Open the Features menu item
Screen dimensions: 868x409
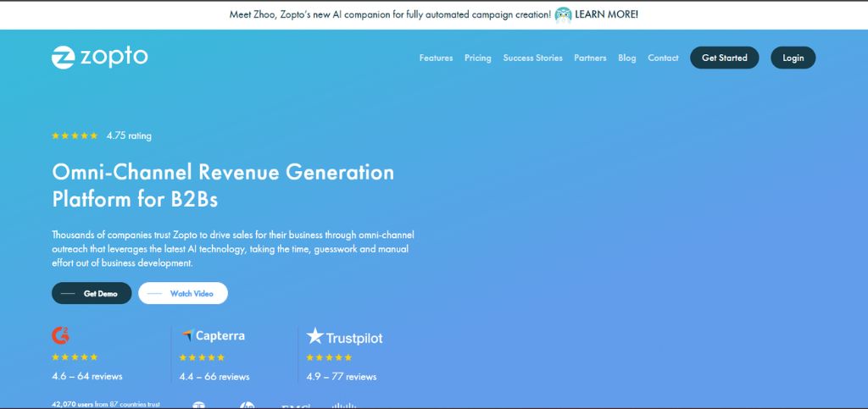pos(436,58)
